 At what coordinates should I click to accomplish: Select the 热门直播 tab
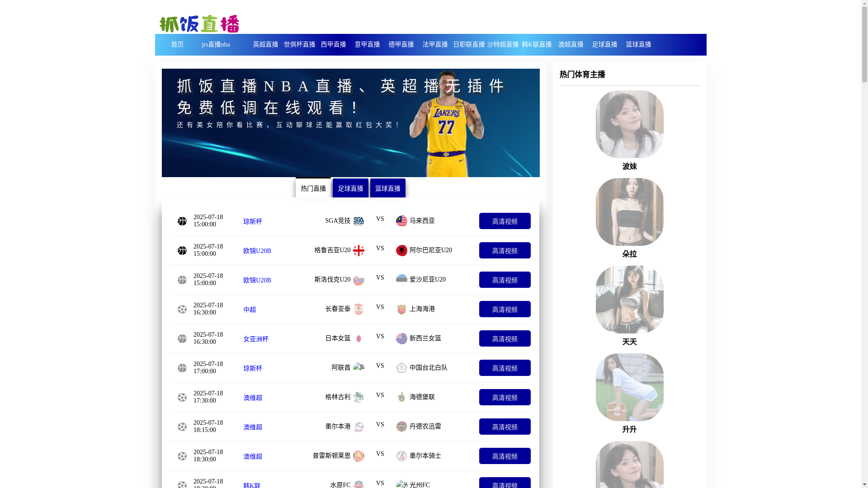313,188
